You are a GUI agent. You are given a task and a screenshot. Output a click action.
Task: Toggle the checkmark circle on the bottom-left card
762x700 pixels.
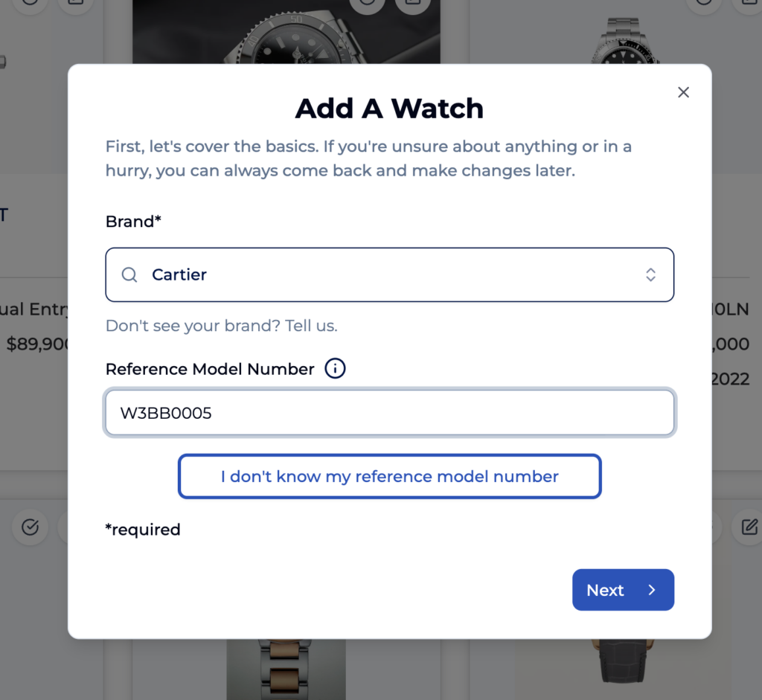(30, 527)
